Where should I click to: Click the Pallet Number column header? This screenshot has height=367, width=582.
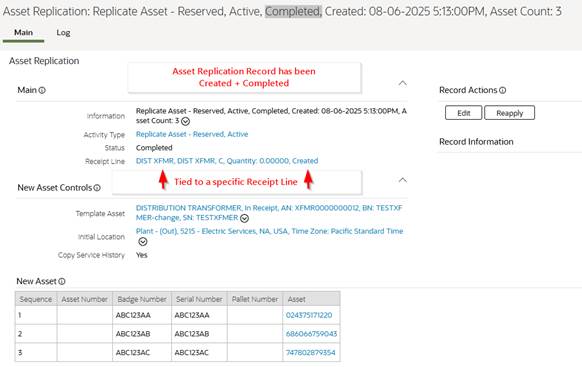click(x=255, y=299)
